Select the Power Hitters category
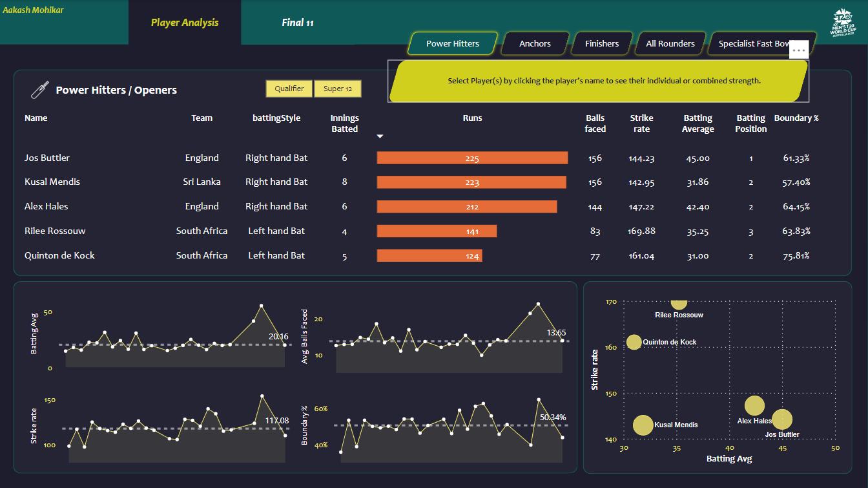Image resolution: width=868 pixels, height=488 pixels. pos(452,43)
